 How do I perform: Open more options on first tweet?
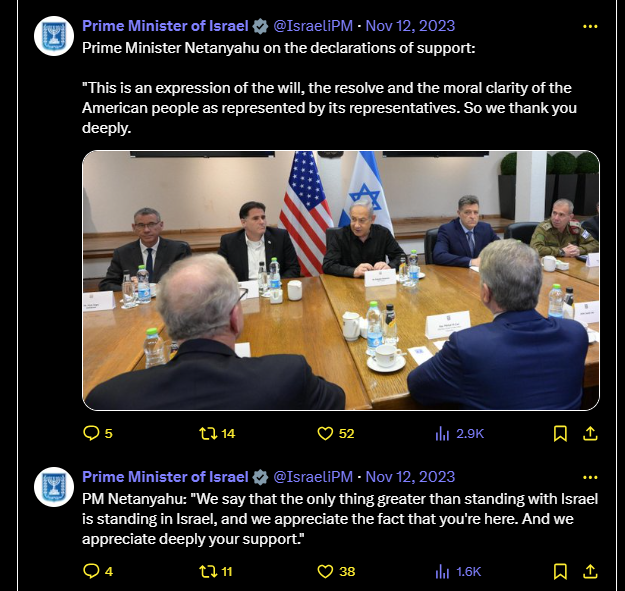[590, 26]
